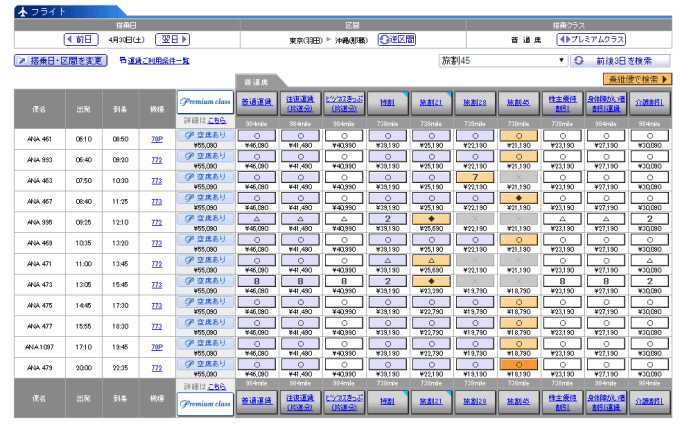Open 773 aircraft link for ANA 463
This screenshot has width=680, height=425.
tap(157, 181)
